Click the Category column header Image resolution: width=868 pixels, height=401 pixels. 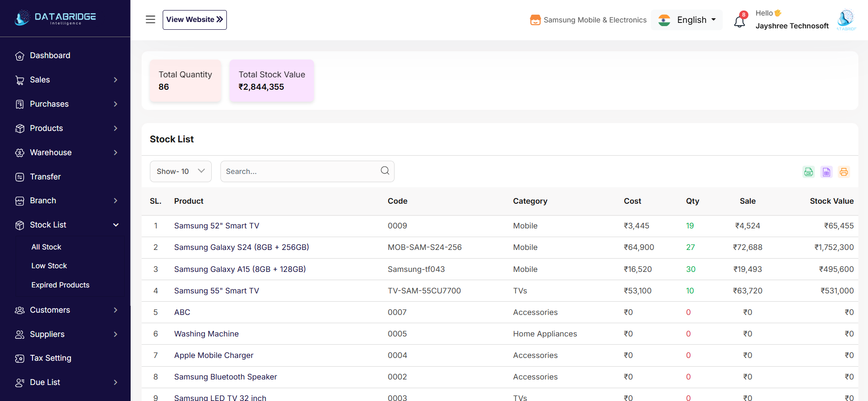click(530, 201)
